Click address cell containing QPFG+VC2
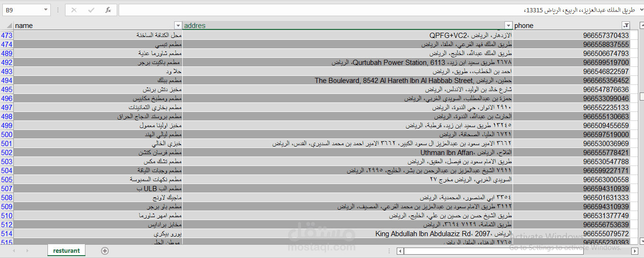 (x=348, y=35)
